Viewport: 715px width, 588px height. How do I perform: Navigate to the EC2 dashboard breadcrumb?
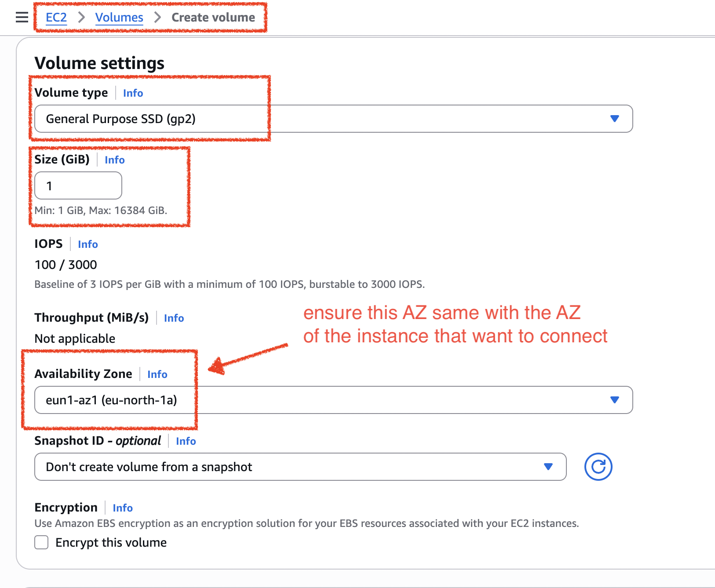(x=55, y=17)
